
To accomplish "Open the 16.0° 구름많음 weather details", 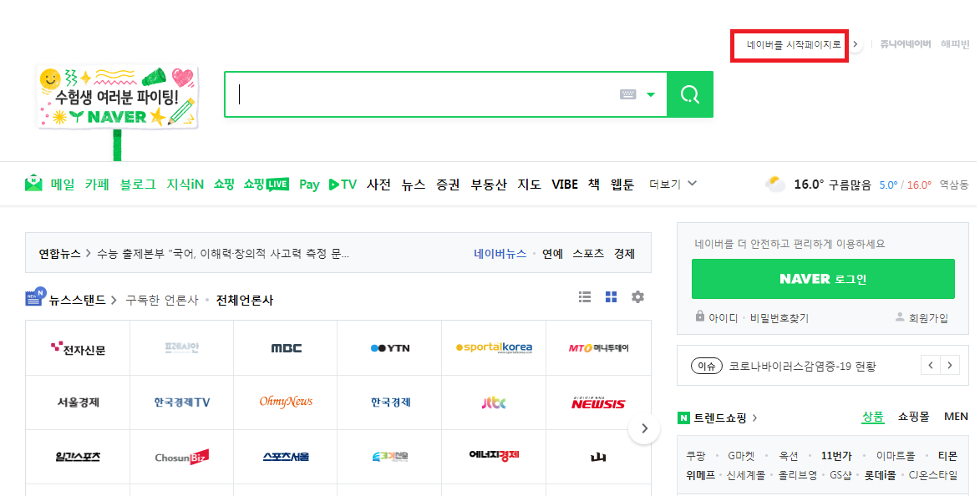I will point(832,185).
